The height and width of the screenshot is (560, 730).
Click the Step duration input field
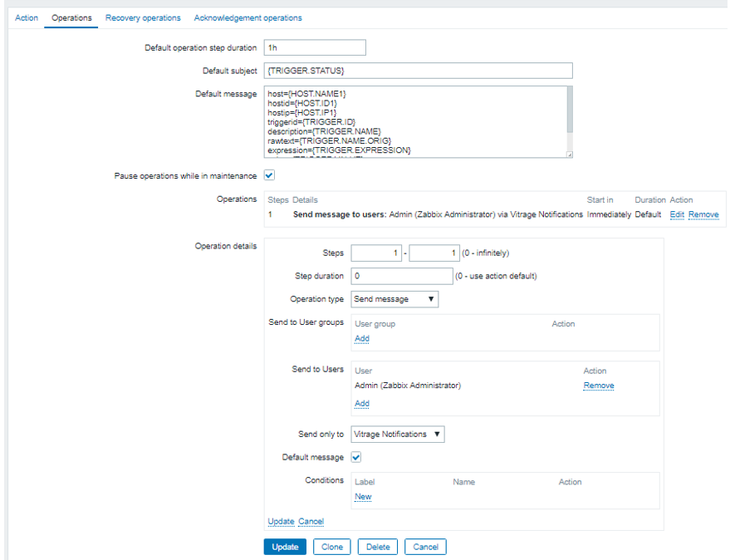pyautogui.click(x=401, y=276)
